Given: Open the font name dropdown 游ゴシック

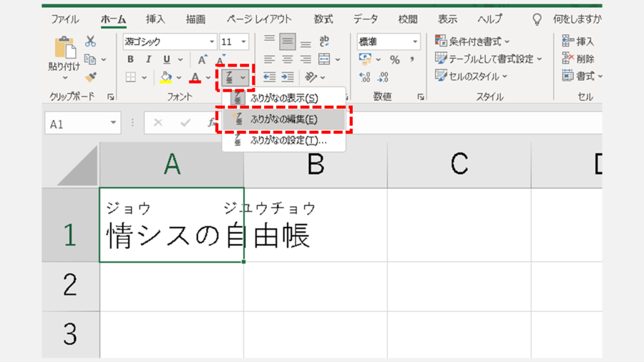Looking at the screenshot, I should click(169, 42).
